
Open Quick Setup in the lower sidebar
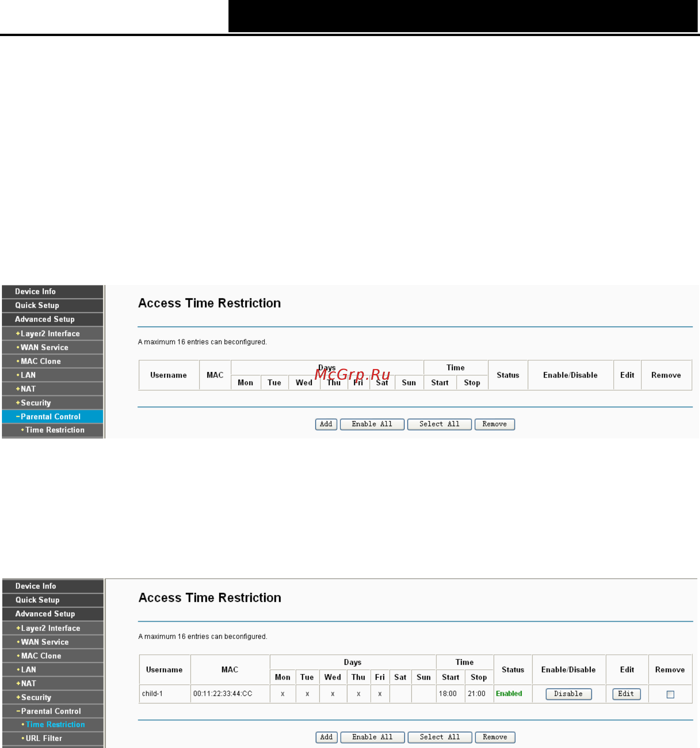[x=53, y=600]
